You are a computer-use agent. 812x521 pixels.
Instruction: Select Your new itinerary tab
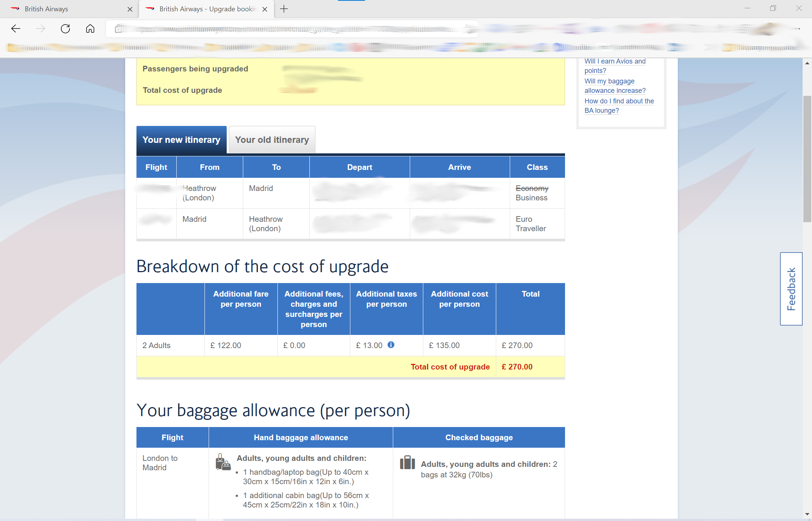tap(182, 140)
